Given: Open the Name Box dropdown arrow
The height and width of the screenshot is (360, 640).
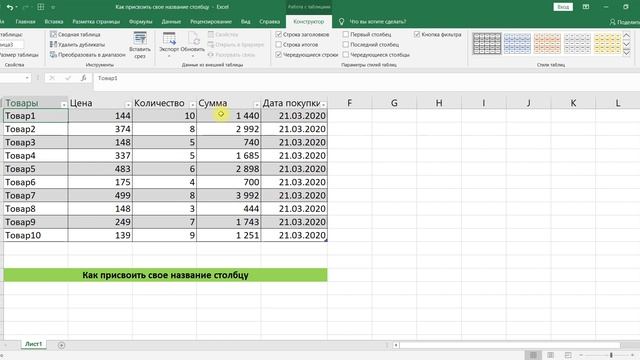Looking at the screenshot, I should (x=27, y=78).
